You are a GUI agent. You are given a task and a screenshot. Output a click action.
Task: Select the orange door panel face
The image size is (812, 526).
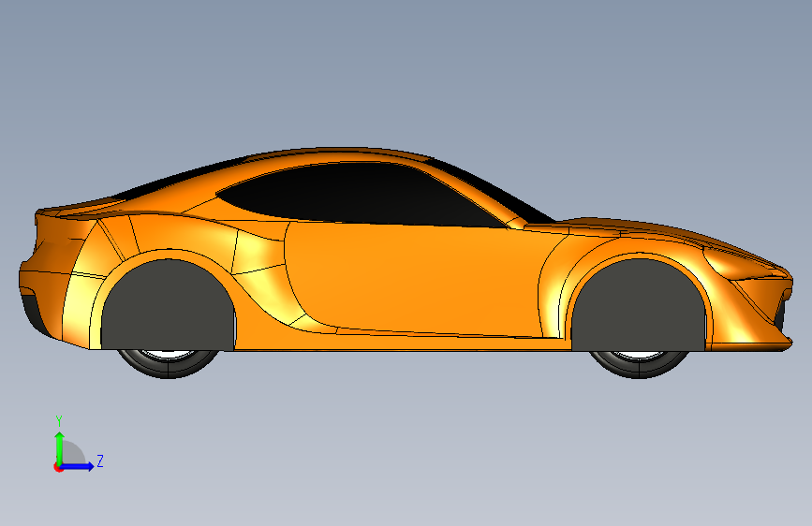[x=414, y=280]
